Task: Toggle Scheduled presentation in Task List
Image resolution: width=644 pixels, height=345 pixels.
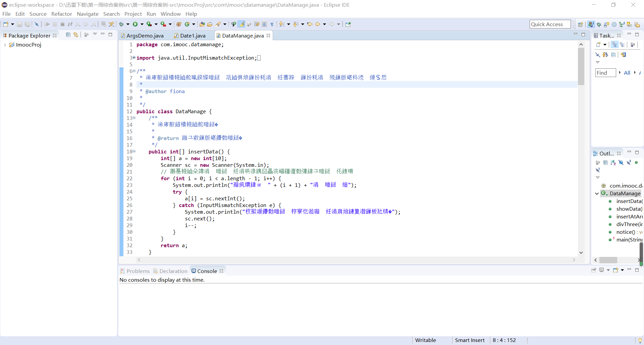Action: pyautogui.click(x=623, y=45)
